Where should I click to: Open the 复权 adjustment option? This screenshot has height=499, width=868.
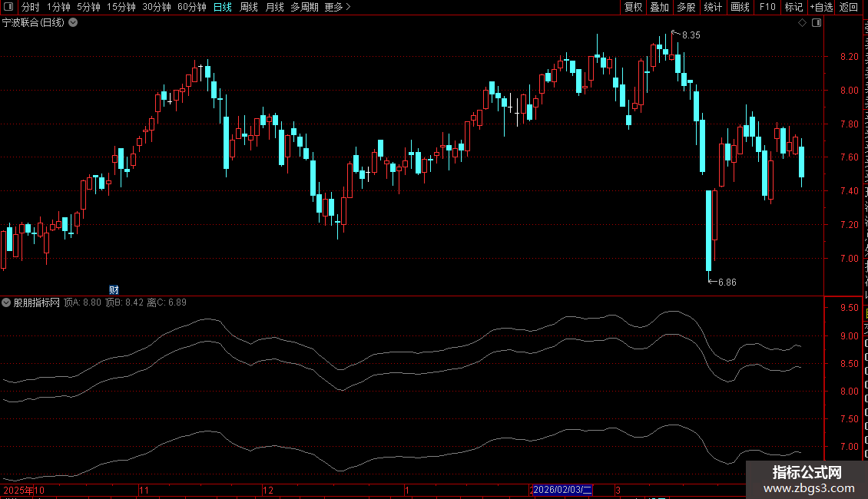click(x=633, y=7)
